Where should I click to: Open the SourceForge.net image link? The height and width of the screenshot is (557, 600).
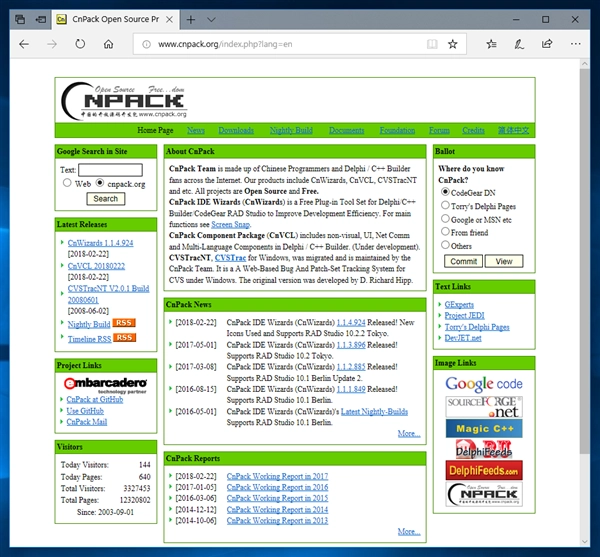[484, 407]
